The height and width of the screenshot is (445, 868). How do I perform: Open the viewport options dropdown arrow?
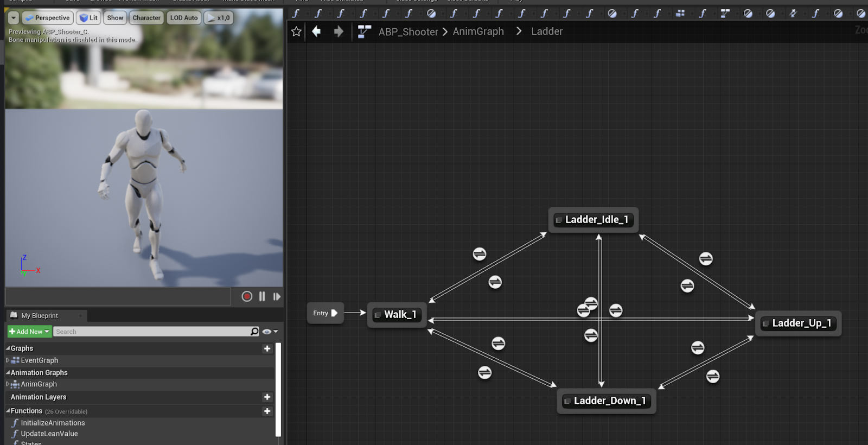[14, 18]
